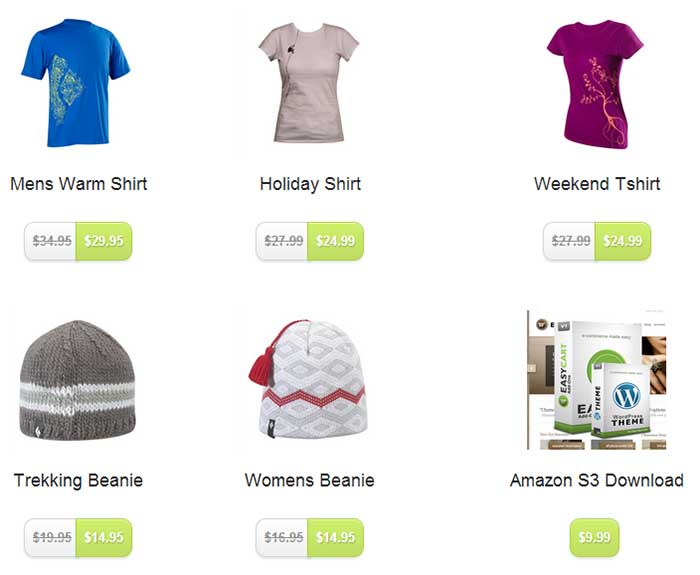The height and width of the screenshot is (575, 700).
Task: Click the Mens Warm Shirt title
Action: (79, 184)
